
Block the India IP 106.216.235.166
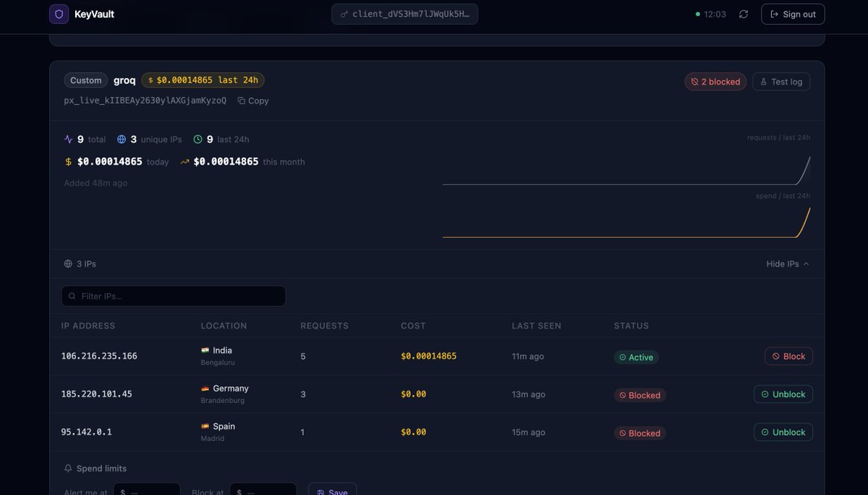point(788,356)
